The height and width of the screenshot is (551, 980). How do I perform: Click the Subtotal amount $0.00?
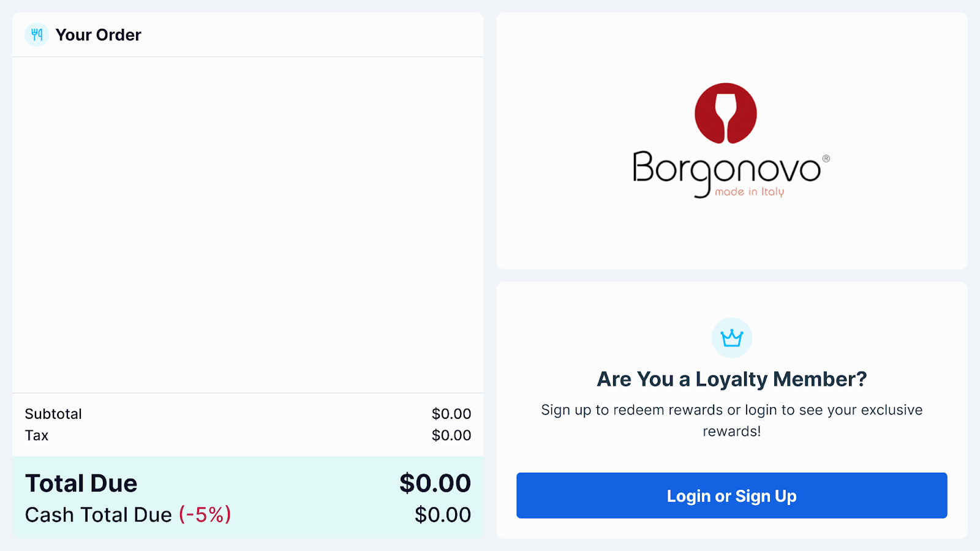tap(451, 414)
